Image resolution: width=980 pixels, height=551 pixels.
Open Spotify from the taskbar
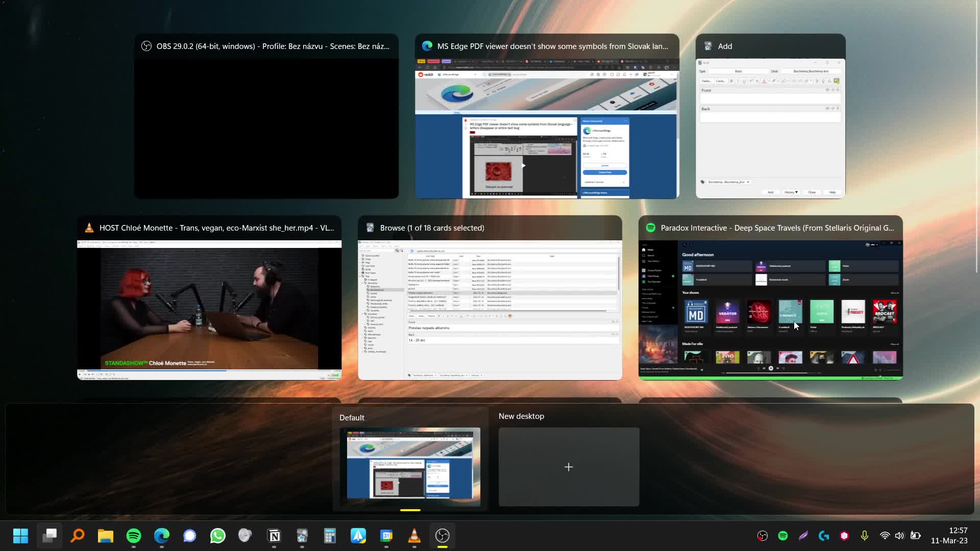133,536
